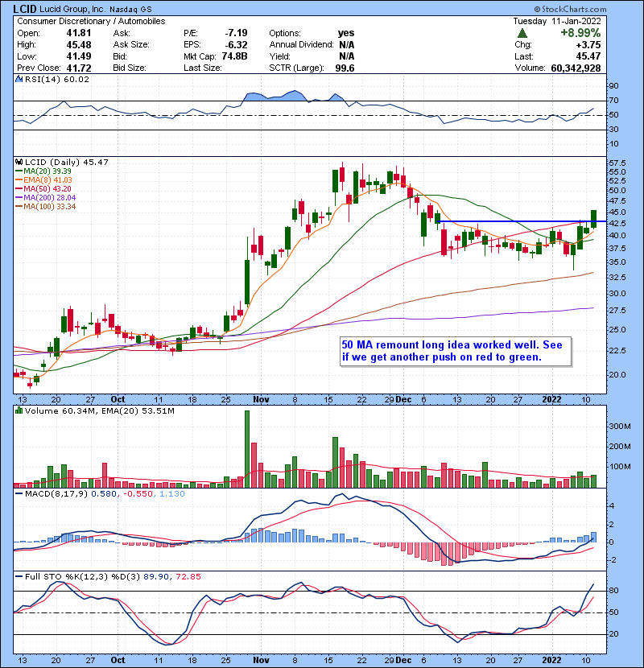Click the Volume 60.34M, EMA(20) 53.51M label

tap(99, 411)
